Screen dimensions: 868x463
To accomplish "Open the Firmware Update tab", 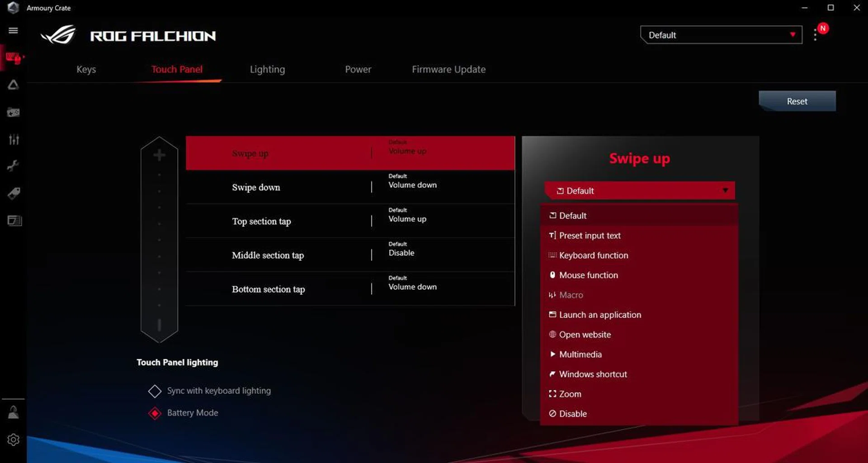I will [448, 69].
